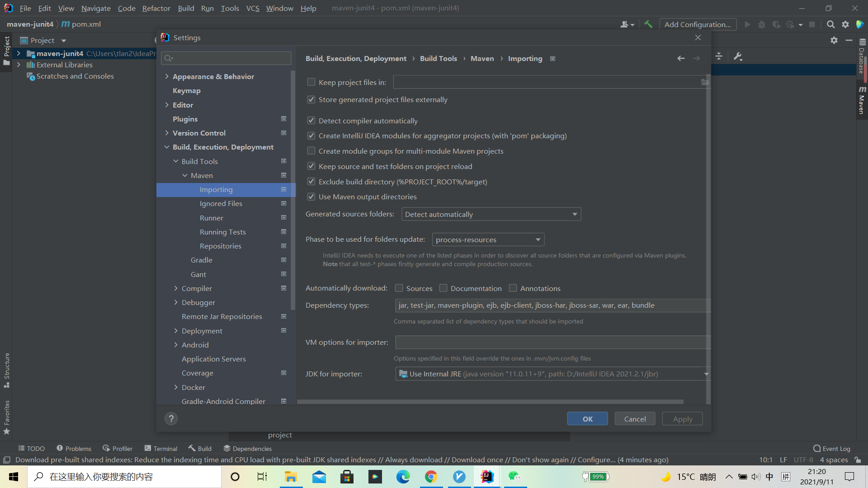This screenshot has width=868, height=488.
Task: Click the help question mark button
Action: [x=171, y=419]
